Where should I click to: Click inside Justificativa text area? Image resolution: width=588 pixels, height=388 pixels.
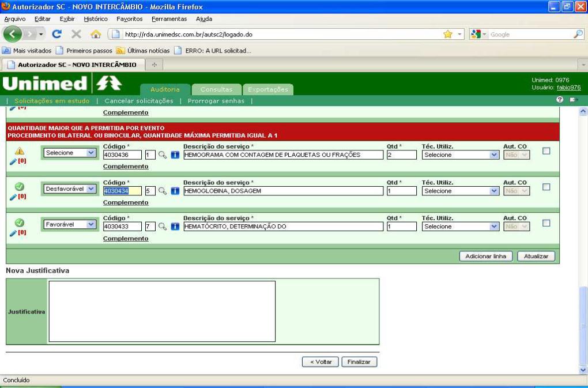[162, 311]
